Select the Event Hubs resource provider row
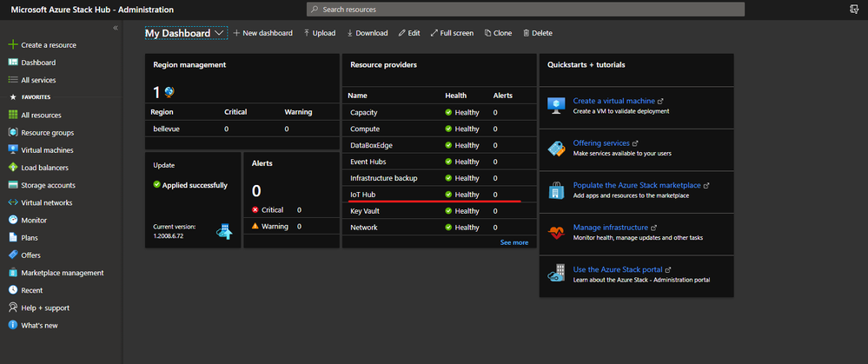868x364 pixels. click(x=440, y=162)
